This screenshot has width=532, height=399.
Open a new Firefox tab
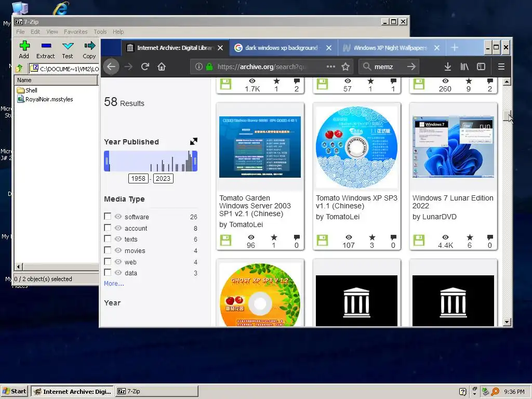pyautogui.click(x=455, y=48)
